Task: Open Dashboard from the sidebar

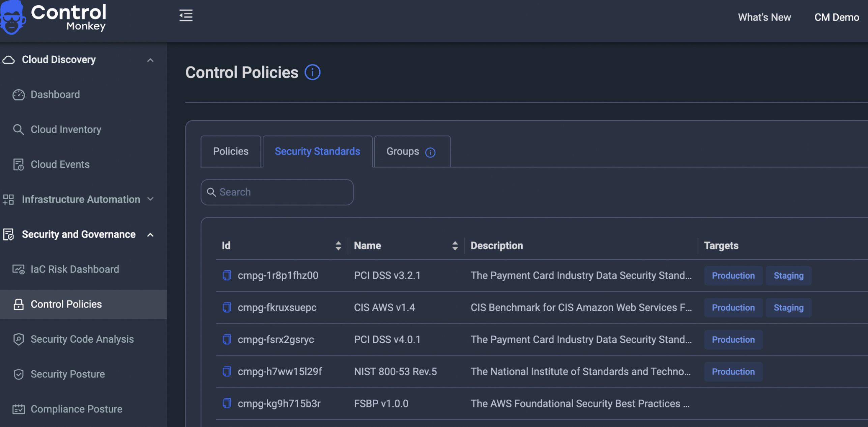Action: 55,94
